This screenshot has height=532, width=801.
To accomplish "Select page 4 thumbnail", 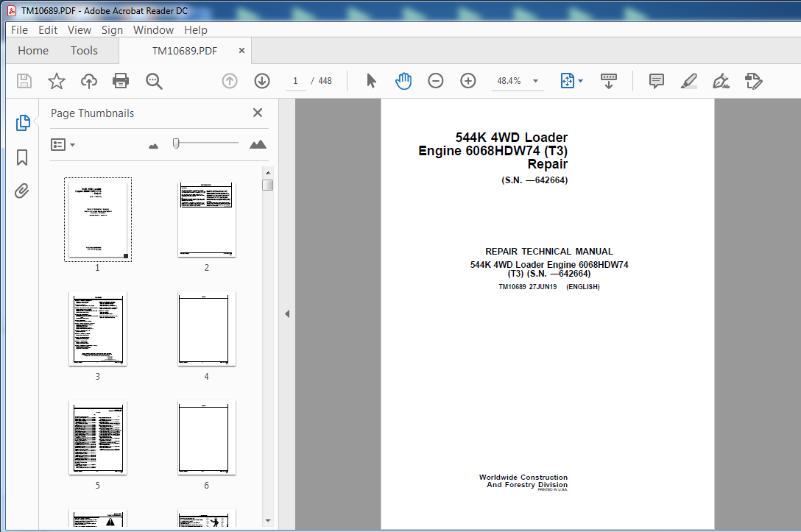I will click(x=206, y=328).
